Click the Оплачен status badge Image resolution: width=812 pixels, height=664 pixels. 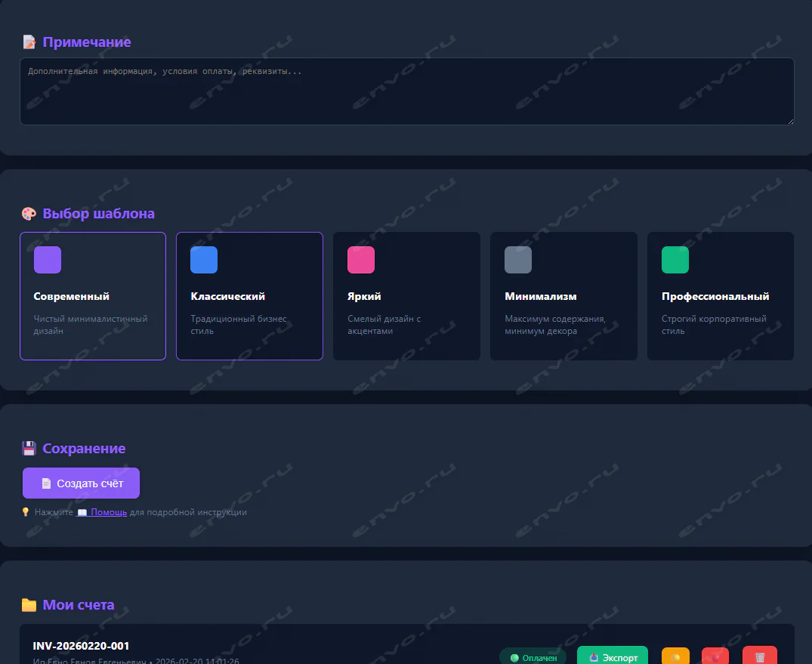533,657
